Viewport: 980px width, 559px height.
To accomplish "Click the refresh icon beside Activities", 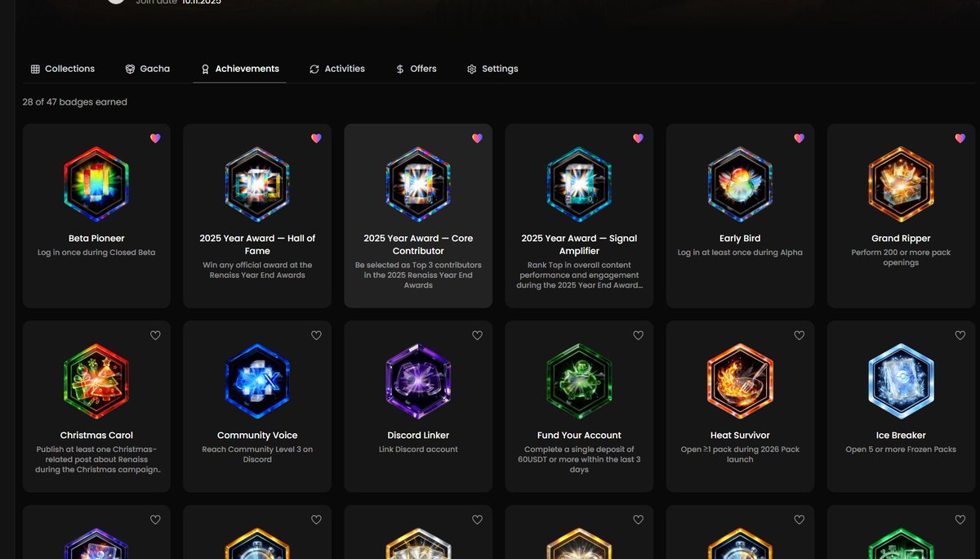I will pos(314,69).
